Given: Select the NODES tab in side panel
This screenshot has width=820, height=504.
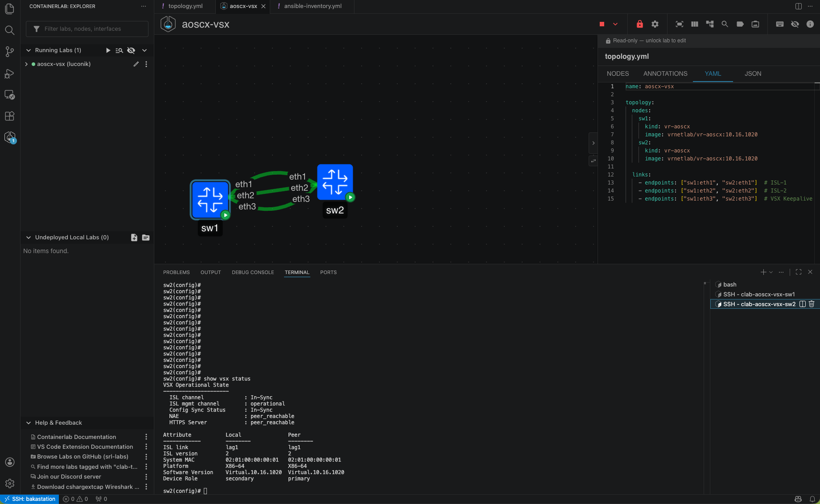Looking at the screenshot, I should [618, 74].
